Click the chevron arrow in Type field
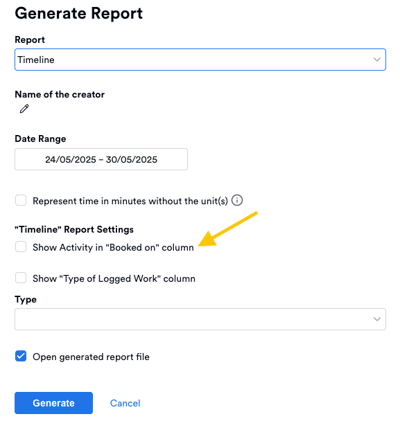This screenshot has width=400, height=421. point(377,319)
